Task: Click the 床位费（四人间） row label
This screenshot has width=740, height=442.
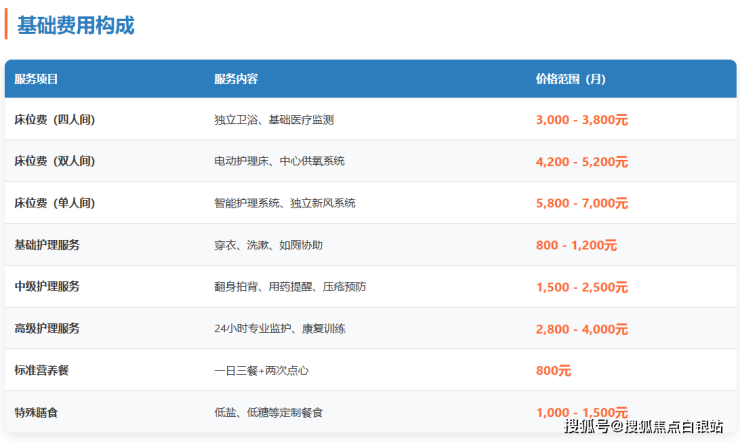Action: click(x=55, y=120)
